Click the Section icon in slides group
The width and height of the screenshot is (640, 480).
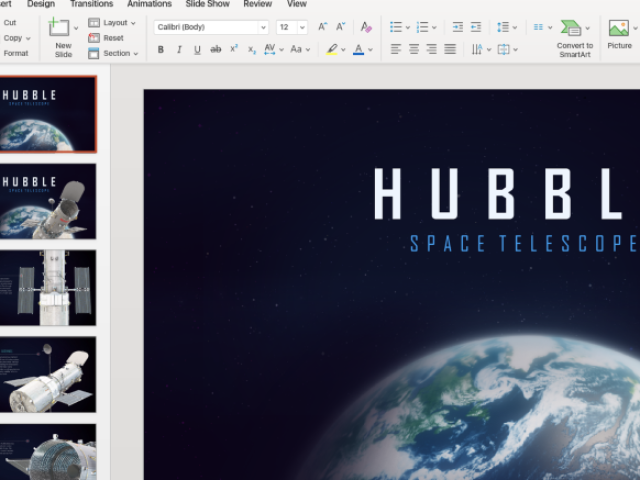click(x=93, y=53)
